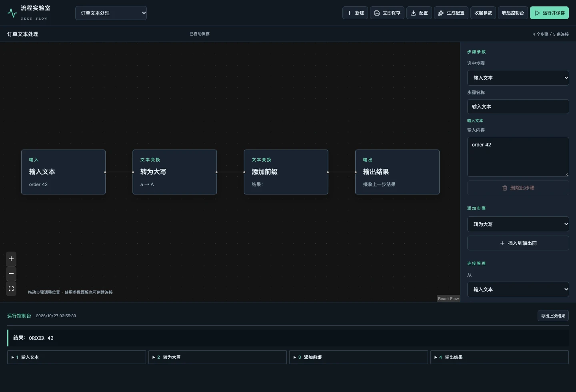Collapse parameters panel via 收起参数
The height and width of the screenshot is (392, 576).
483,13
